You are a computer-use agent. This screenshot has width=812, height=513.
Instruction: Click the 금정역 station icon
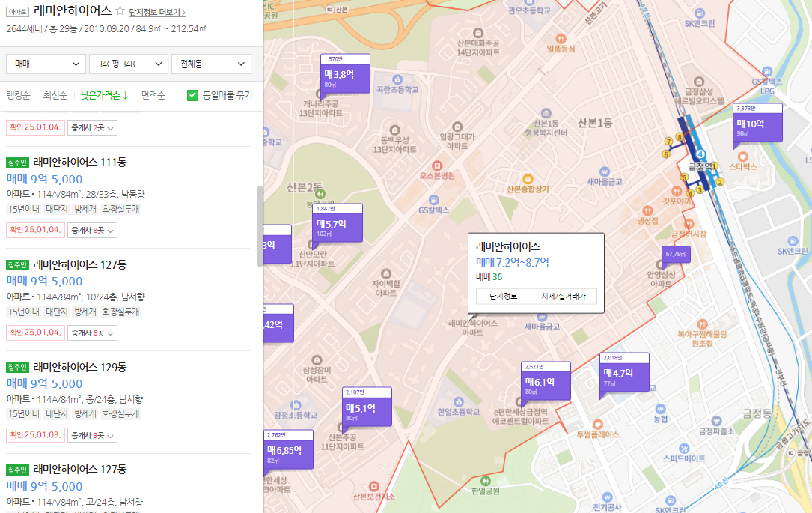click(700, 154)
